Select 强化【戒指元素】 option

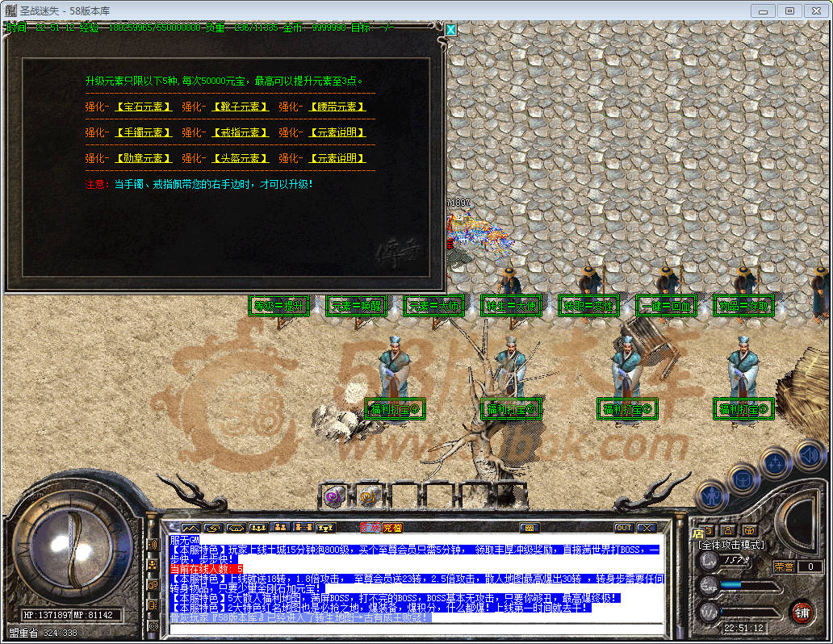click(x=240, y=132)
